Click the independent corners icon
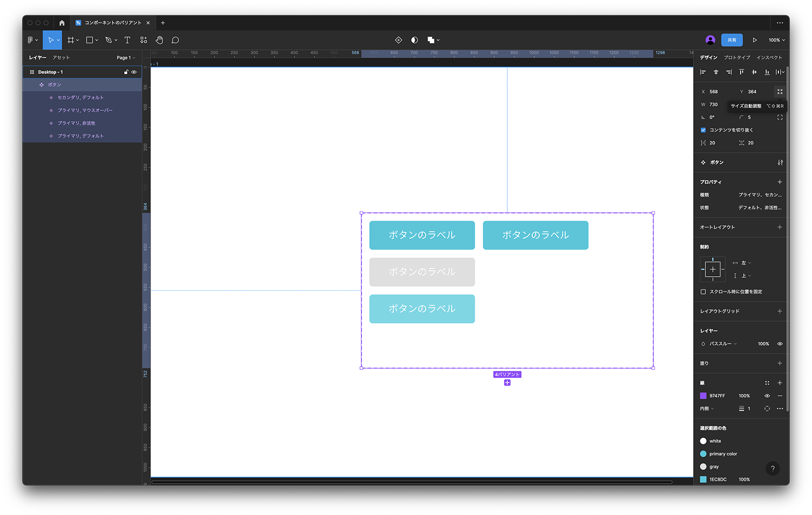Viewport: 812px width, 515px height. pyautogui.click(x=780, y=118)
